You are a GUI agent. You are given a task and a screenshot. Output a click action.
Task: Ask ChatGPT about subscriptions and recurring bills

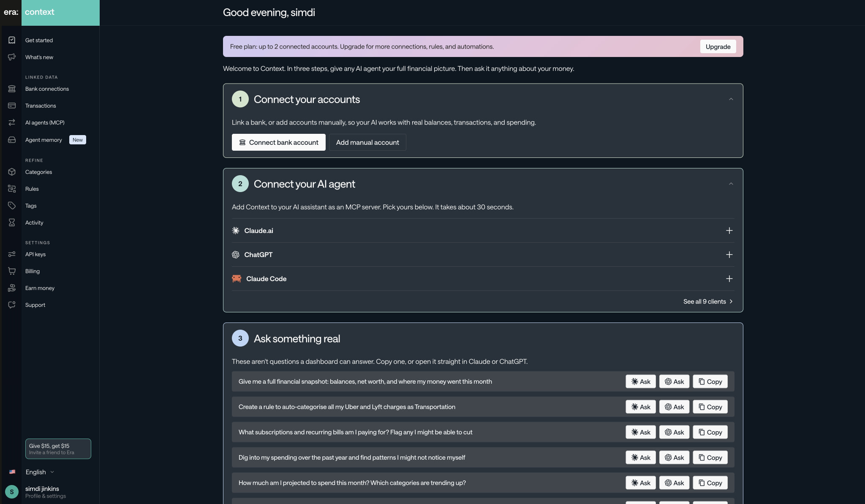[675, 432]
